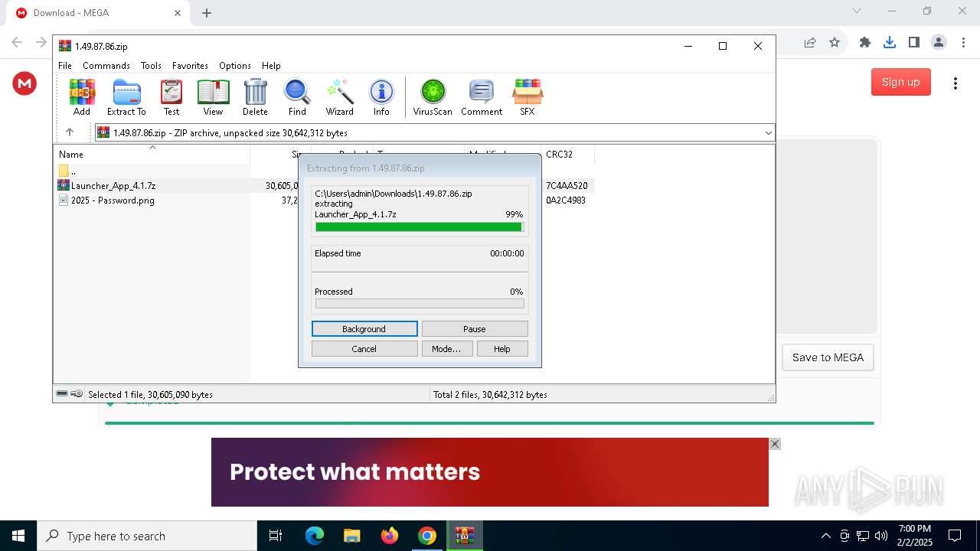Go up one folder level arrow
The height and width of the screenshot is (551, 980).
click(x=70, y=132)
